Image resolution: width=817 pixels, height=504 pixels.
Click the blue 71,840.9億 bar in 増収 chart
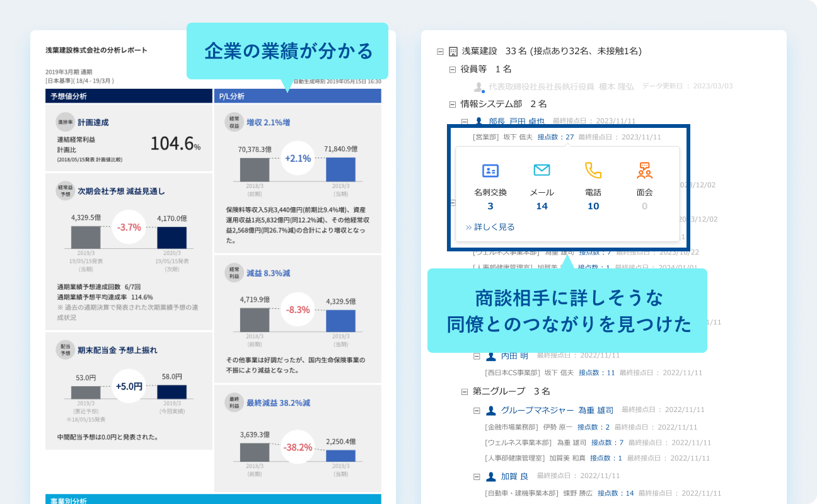pyautogui.click(x=340, y=170)
